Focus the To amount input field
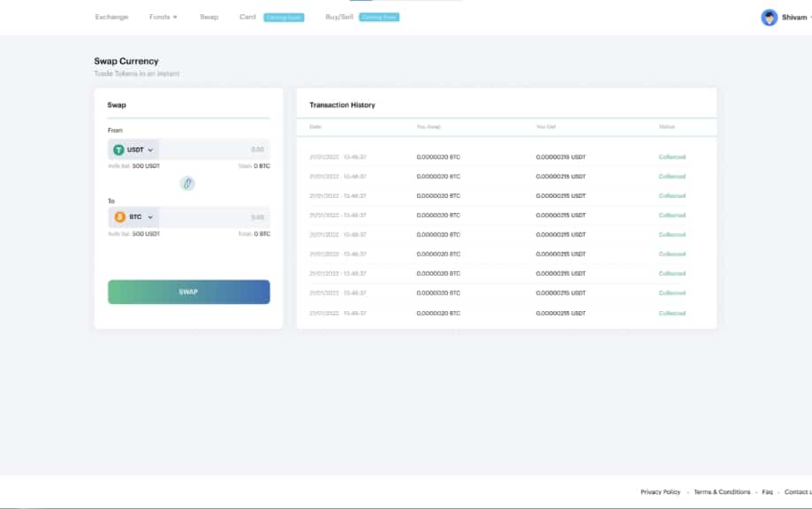This screenshot has width=812, height=509. pos(215,217)
